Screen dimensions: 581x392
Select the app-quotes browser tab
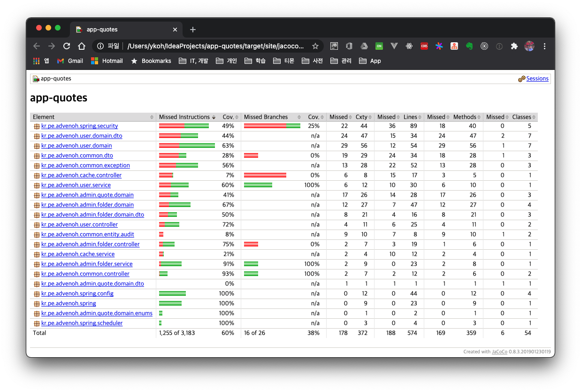tap(122, 29)
